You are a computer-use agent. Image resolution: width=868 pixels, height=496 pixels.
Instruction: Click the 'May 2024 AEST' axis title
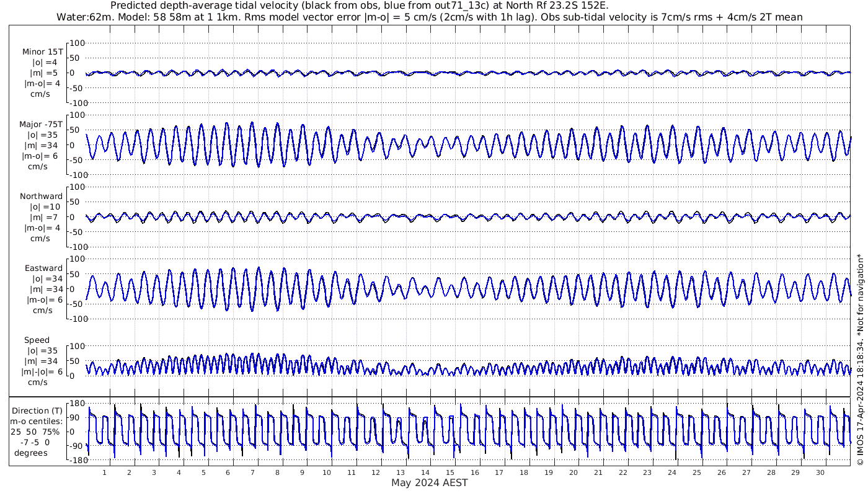click(430, 482)
